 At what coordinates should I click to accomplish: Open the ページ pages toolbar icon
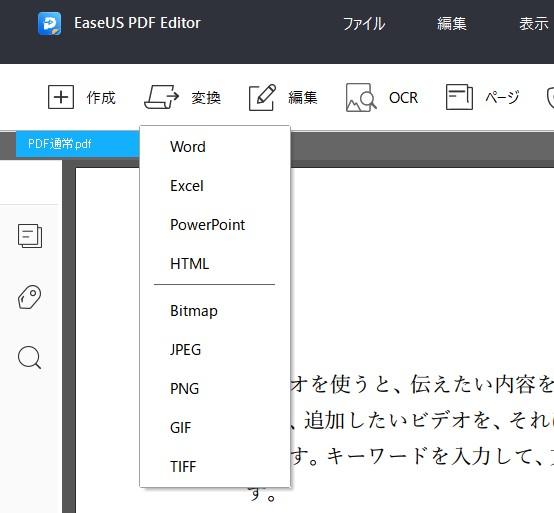click(x=459, y=97)
